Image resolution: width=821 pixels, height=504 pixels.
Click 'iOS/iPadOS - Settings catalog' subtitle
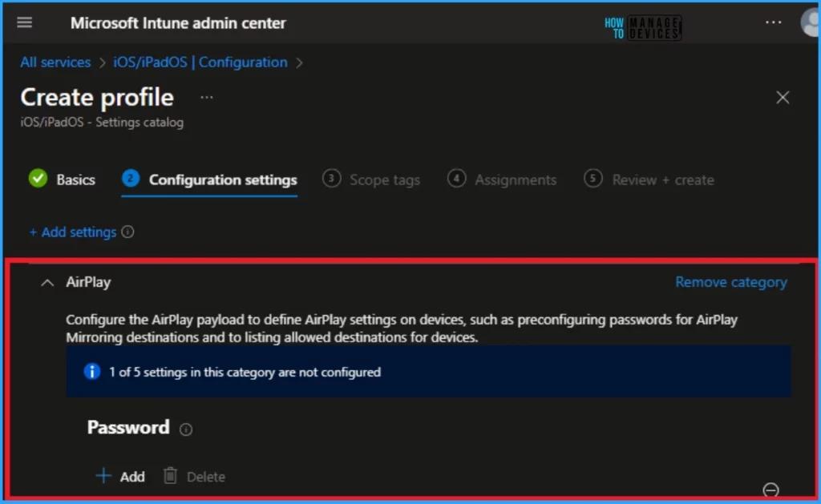102,123
